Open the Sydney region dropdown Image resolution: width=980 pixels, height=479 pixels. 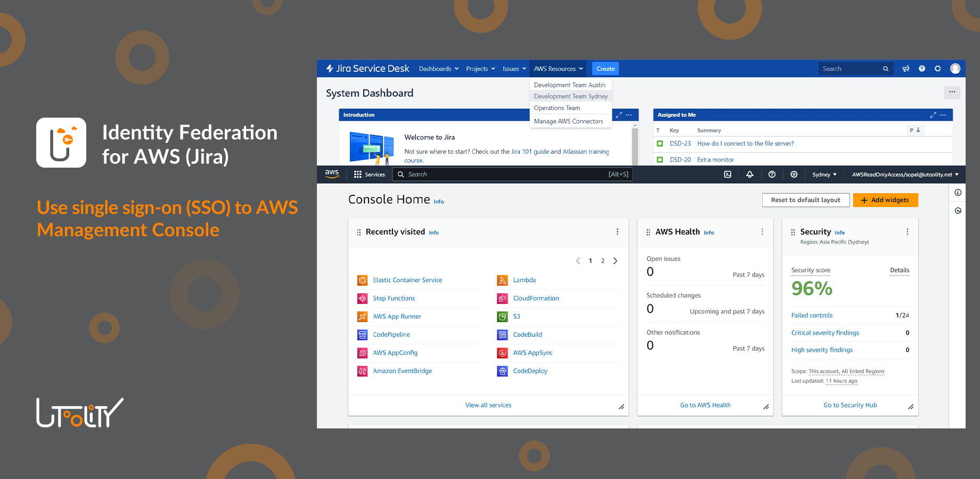(x=823, y=174)
